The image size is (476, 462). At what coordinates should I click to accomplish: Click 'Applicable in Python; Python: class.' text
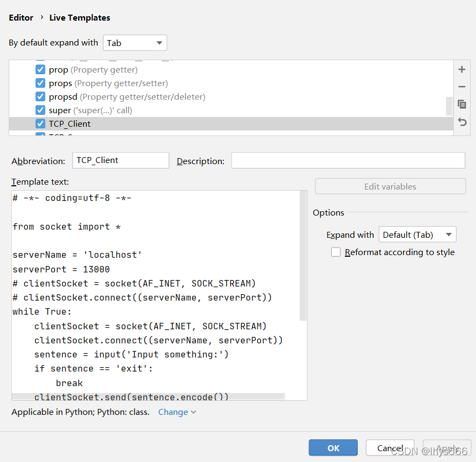click(x=80, y=412)
